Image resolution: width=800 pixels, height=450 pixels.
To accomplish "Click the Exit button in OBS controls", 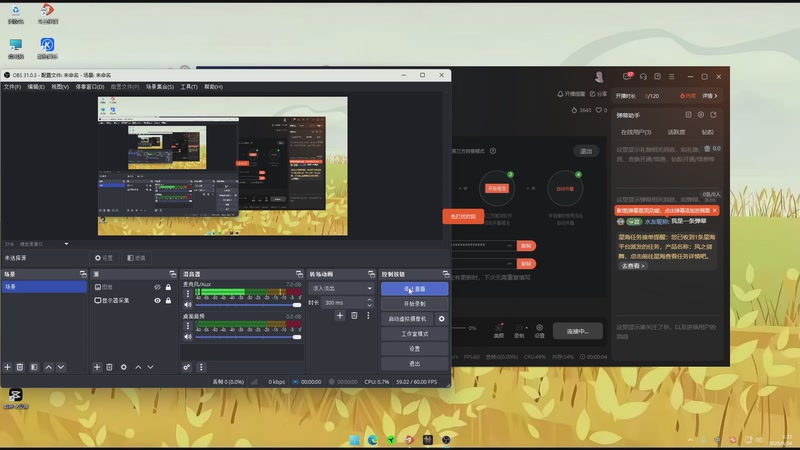I will 414,364.
